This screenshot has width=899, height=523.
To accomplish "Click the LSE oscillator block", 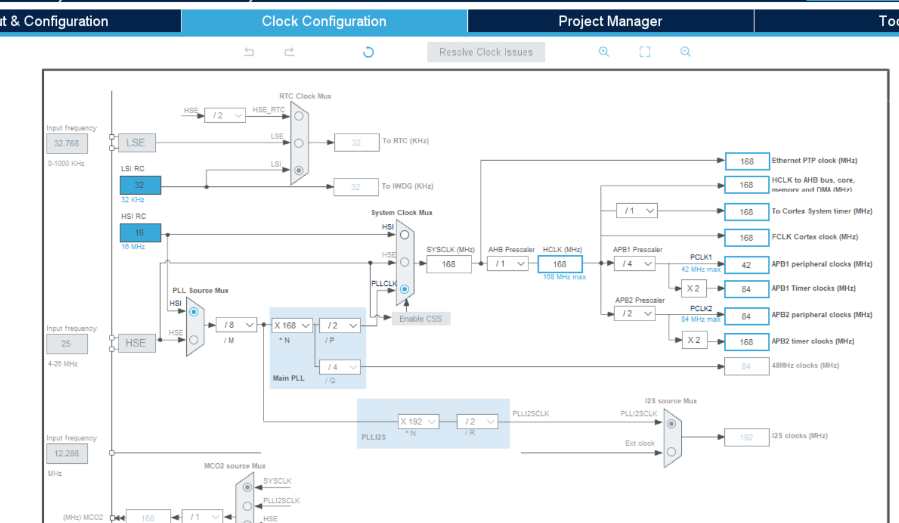I will click(136, 143).
